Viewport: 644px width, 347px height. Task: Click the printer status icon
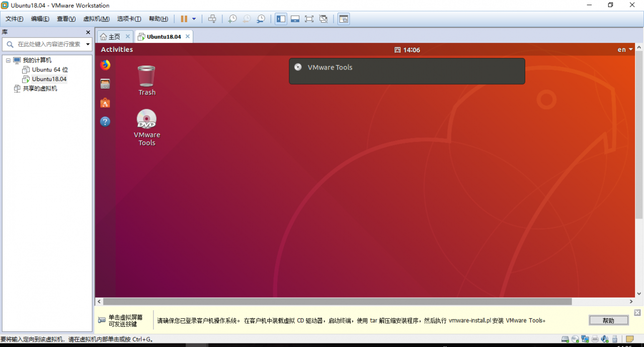[595, 339]
